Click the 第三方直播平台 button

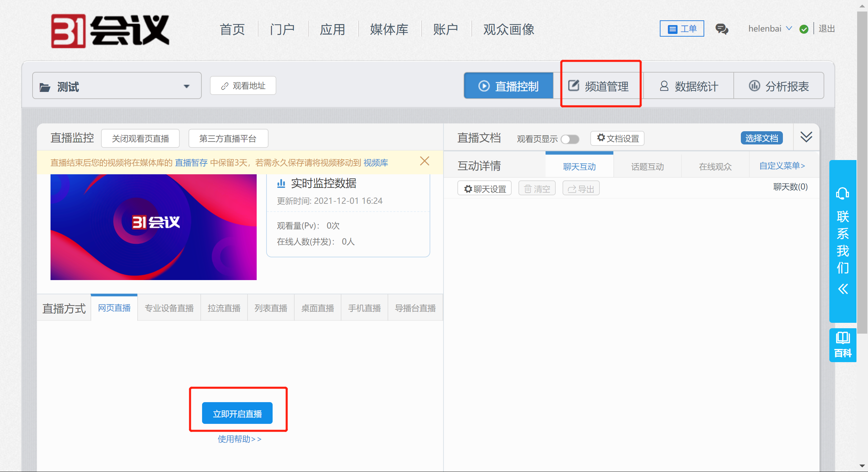pos(228,138)
